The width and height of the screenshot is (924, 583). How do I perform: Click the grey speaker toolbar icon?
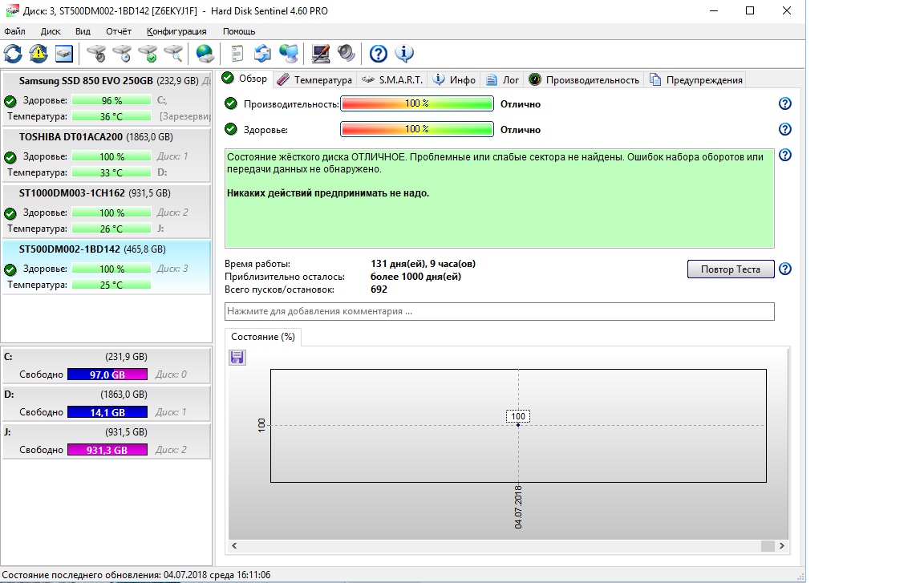(346, 54)
